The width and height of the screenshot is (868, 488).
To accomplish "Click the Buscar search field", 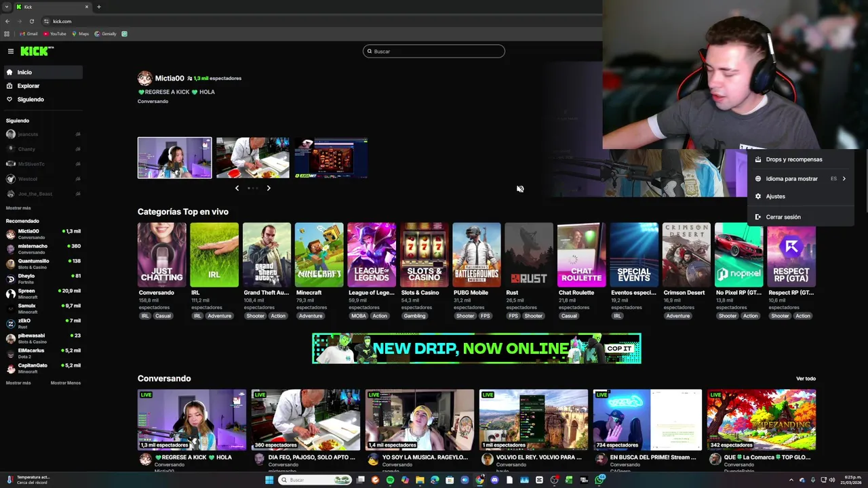I will pos(434,52).
